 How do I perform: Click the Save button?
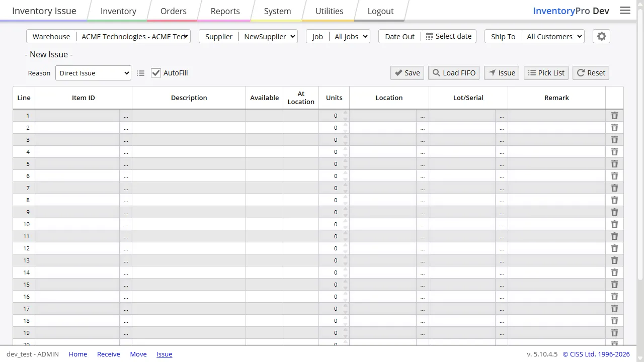pyautogui.click(x=408, y=73)
